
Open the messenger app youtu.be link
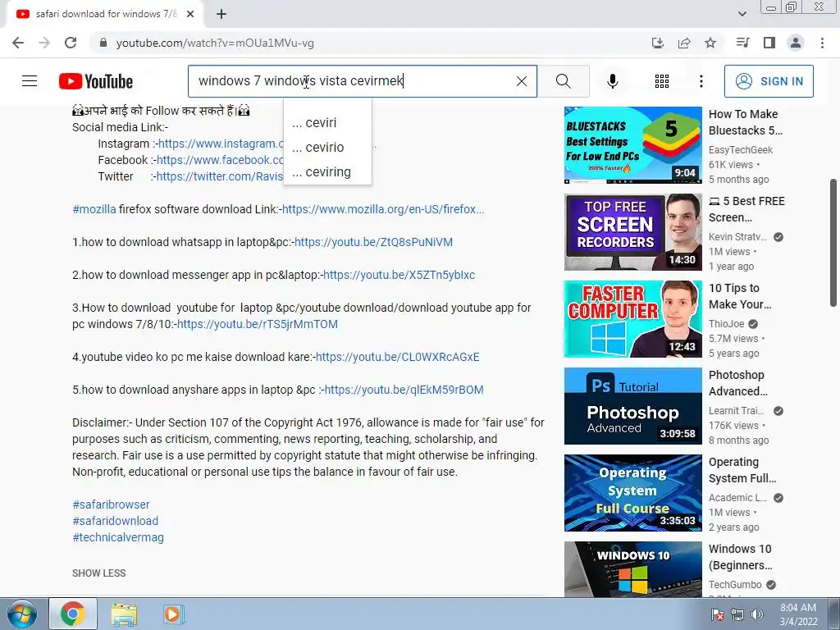[x=399, y=275]
